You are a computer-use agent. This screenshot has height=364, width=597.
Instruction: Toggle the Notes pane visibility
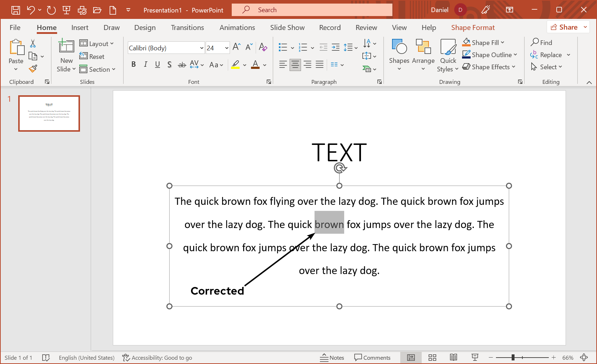pyautogui.click(x=332, y=357)
